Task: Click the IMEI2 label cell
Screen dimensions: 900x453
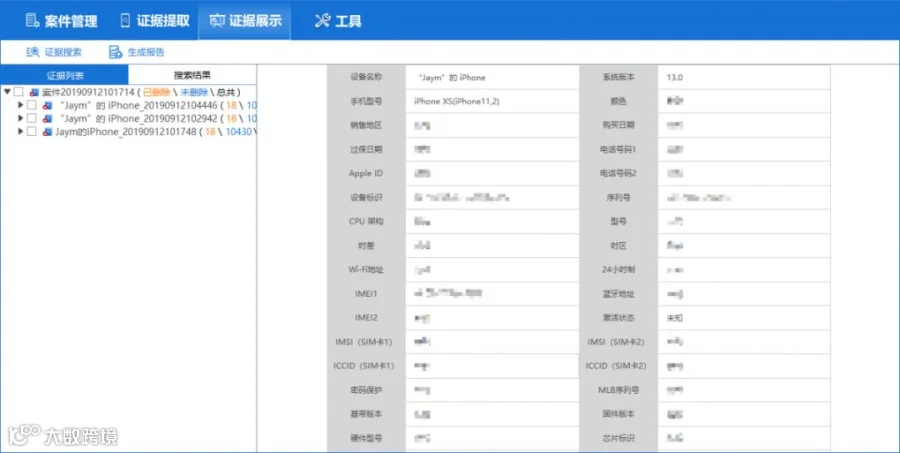Action: click(366, 318)
